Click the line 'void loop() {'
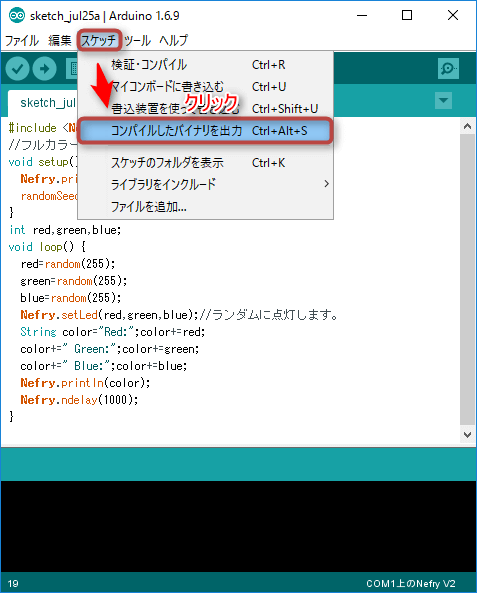 (x=47, y=247)
